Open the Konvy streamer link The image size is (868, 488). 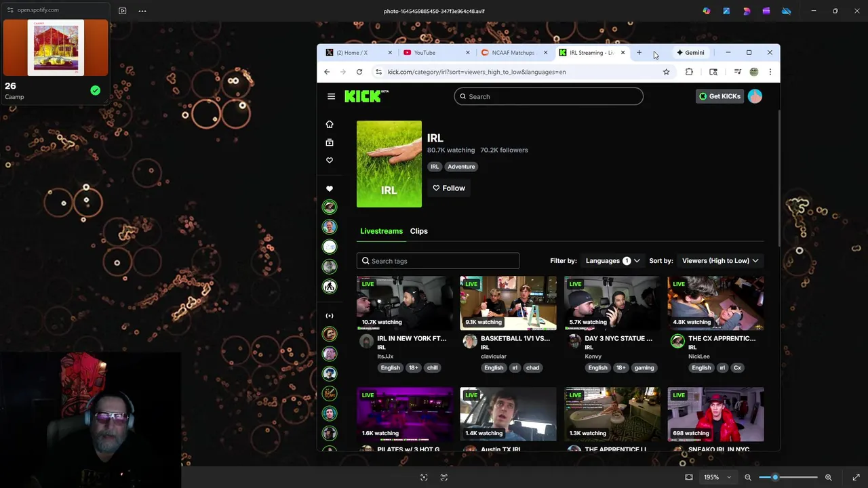click(593, 357)
